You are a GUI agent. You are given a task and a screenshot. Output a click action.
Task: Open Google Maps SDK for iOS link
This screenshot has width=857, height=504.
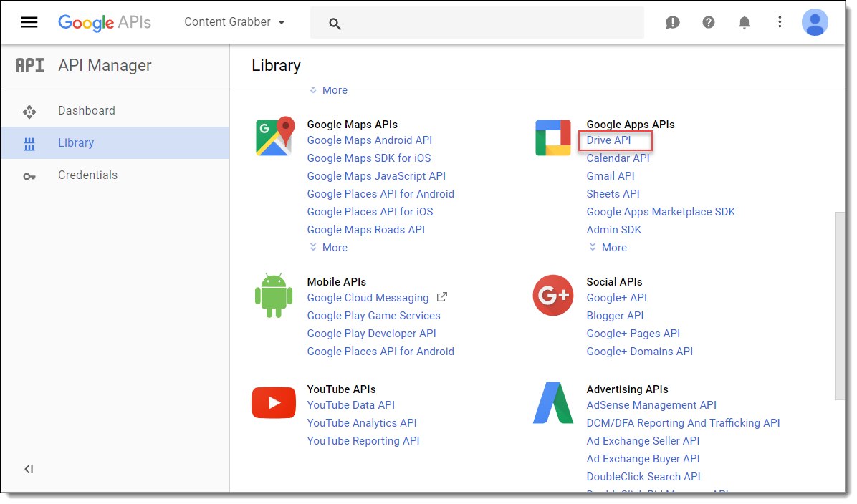coord(369,158)
